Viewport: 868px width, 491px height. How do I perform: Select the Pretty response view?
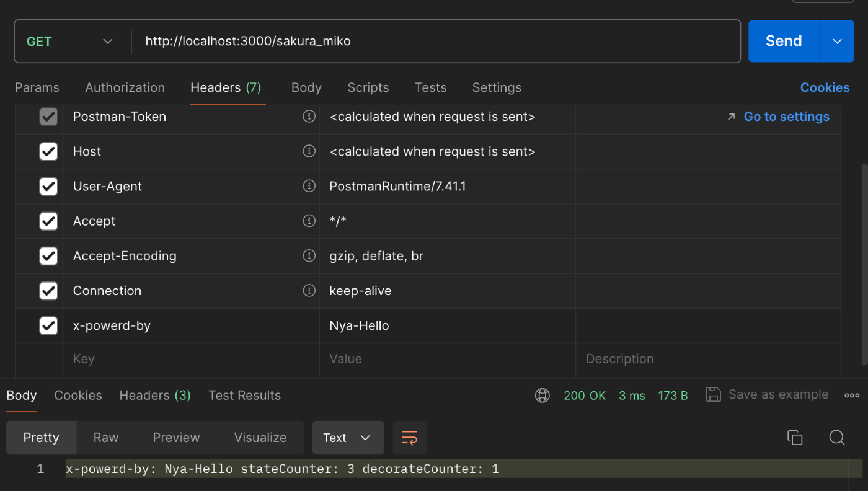point(42,438)
